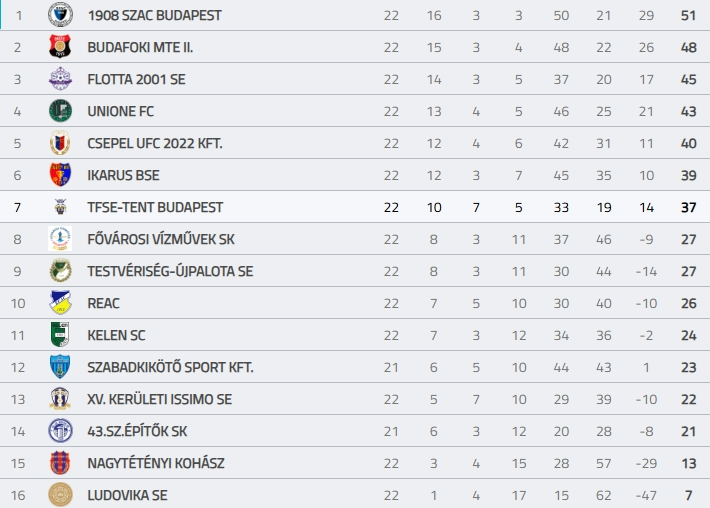Click the Budafoki MTE II. team logo
This screenshot has width=710, height=508.
point(60,47)
